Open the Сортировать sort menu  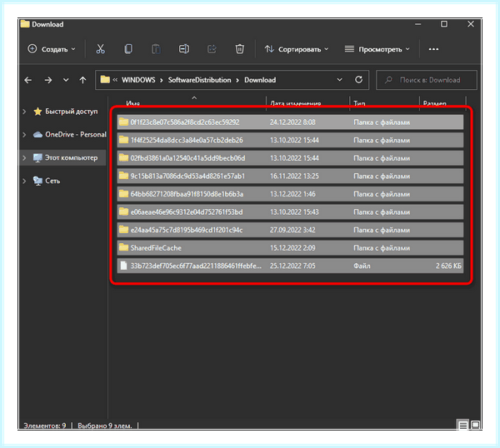[x=296, y=49]
